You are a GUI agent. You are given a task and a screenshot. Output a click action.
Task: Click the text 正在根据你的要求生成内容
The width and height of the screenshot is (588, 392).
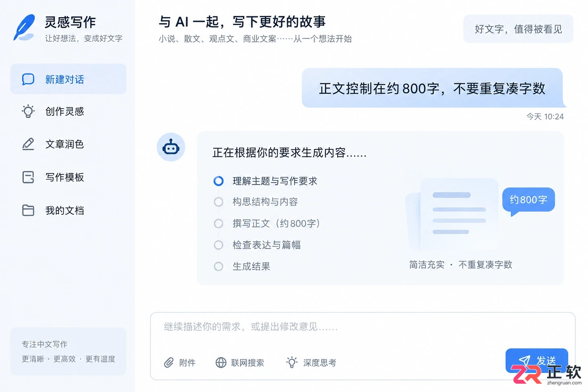[x=289, y=153]
